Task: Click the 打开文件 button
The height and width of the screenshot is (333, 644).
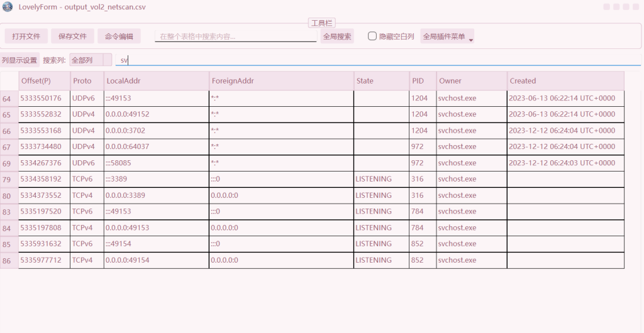Action: coord(26,36)
